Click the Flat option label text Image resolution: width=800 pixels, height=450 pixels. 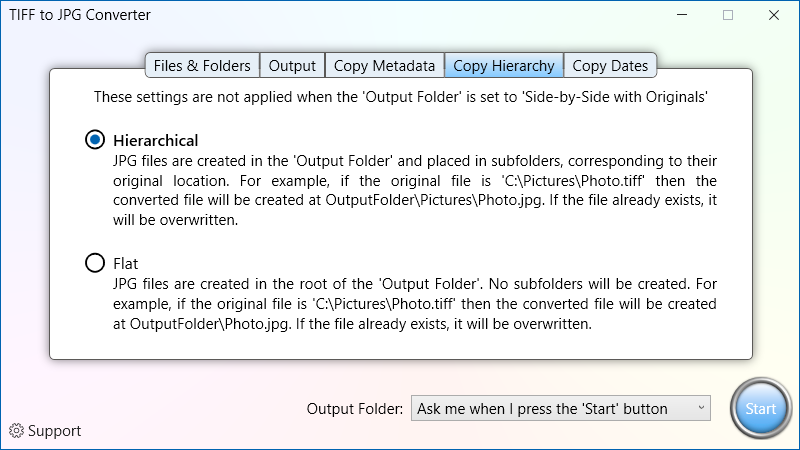coord(126,264)
